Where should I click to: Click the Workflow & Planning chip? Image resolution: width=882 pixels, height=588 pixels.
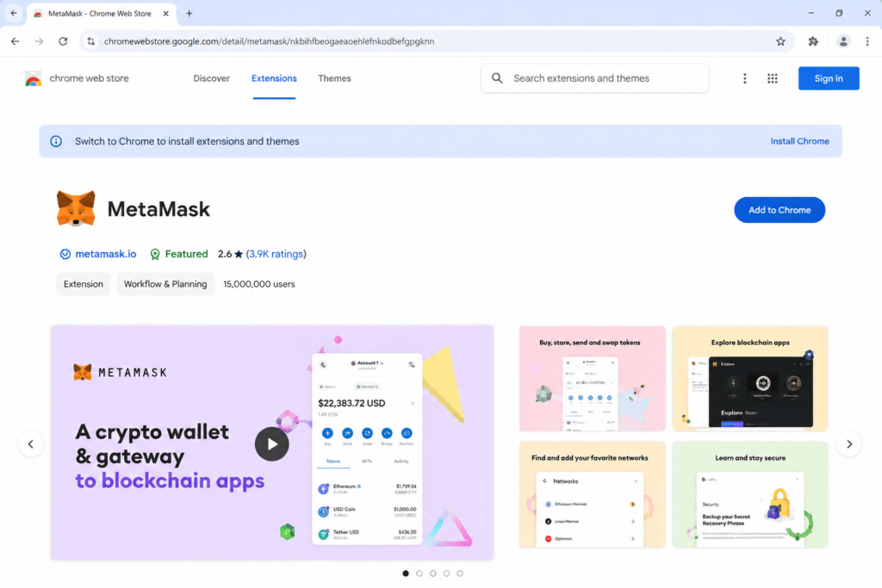(165, 284)
